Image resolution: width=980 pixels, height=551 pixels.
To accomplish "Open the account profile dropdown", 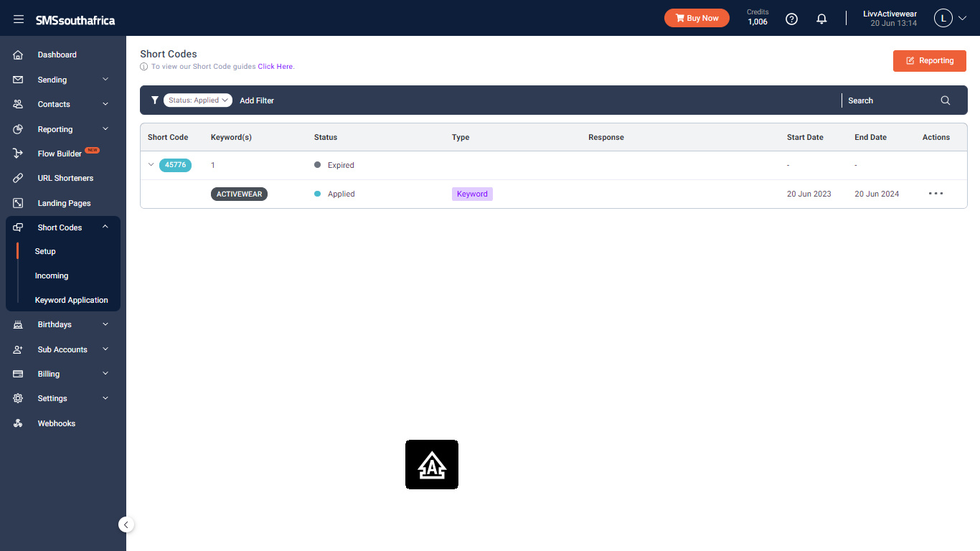I will (951, 19).
